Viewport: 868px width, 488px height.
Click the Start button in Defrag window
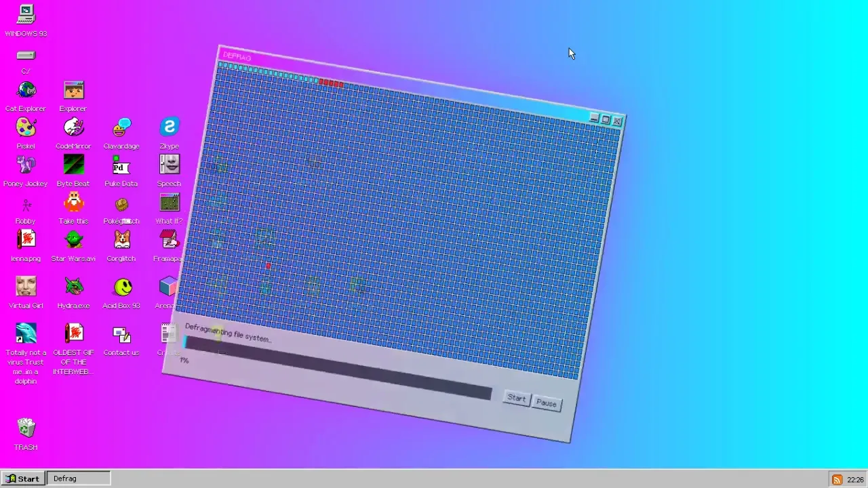tap(516, 399)
